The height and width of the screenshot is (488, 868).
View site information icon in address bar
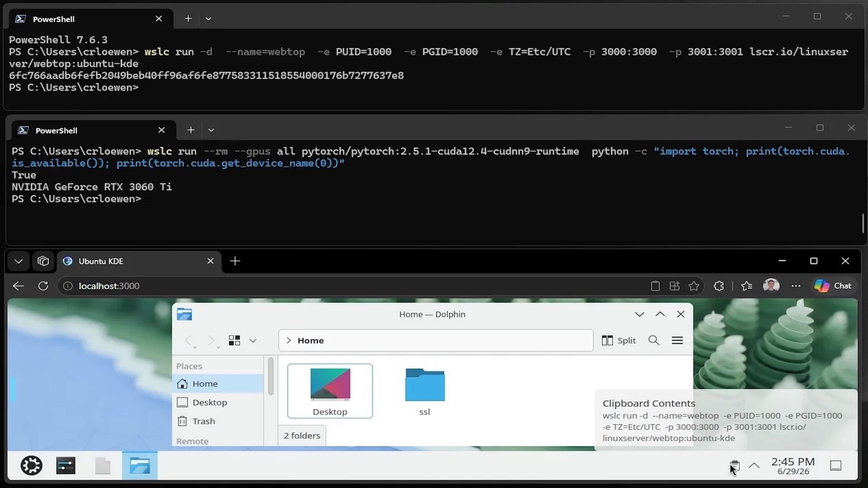68,286
